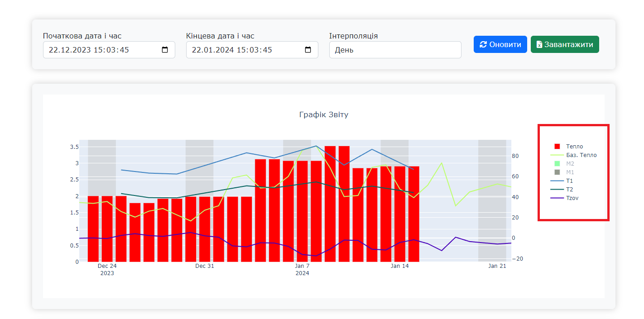Screen dimensions: 644x319
Task: Hide Tzov line via legend
Action: [x=572, y=198]
